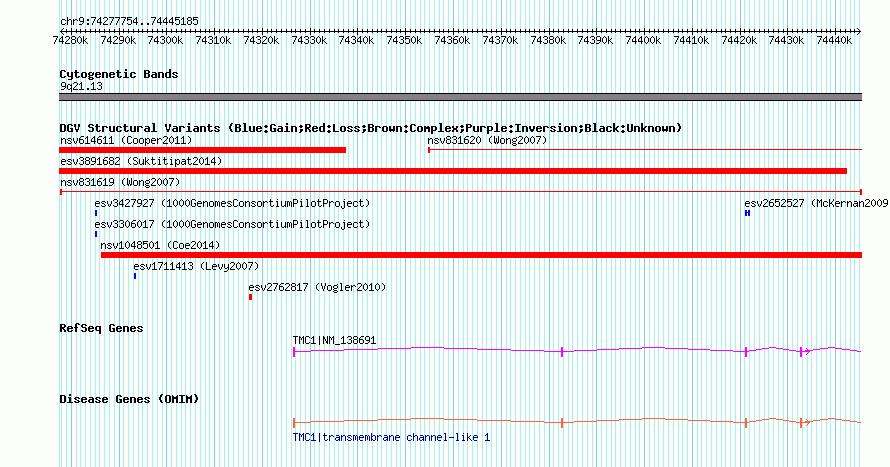The height and width of the screenshot is (467, 890).
Task: Open TMC1|transmembrane channel-like 1 OMIM link
Action: coord(391,437)
